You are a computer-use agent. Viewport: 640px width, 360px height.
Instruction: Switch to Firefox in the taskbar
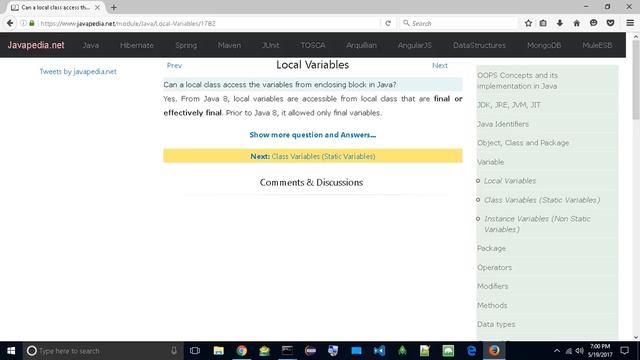494,351
